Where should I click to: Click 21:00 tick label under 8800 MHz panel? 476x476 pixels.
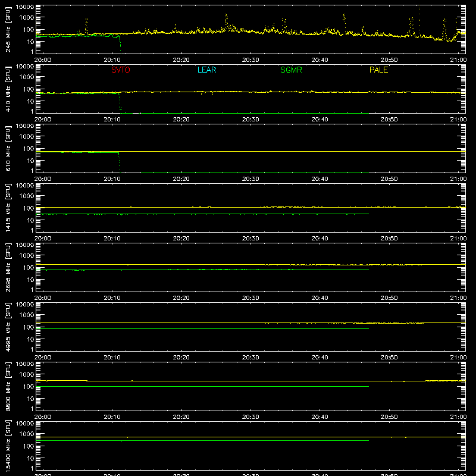pyautogui.click(x=458, y=417)
